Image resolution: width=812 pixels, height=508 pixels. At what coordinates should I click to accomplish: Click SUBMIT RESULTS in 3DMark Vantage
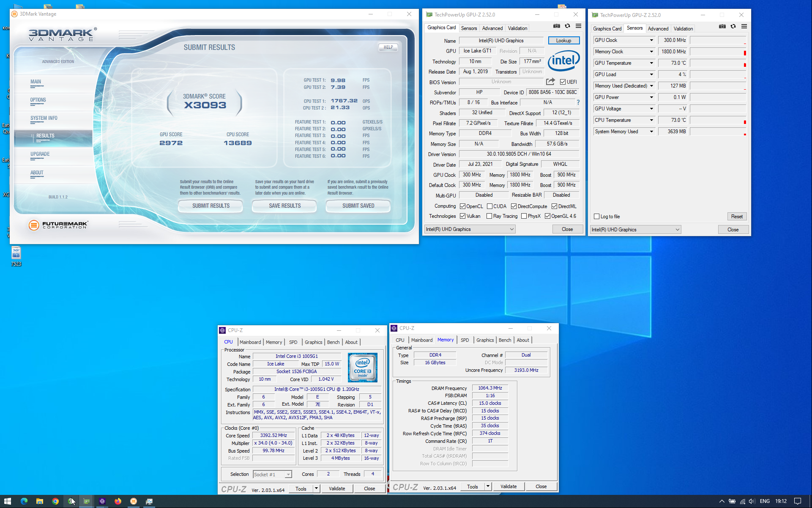(211, 206)
